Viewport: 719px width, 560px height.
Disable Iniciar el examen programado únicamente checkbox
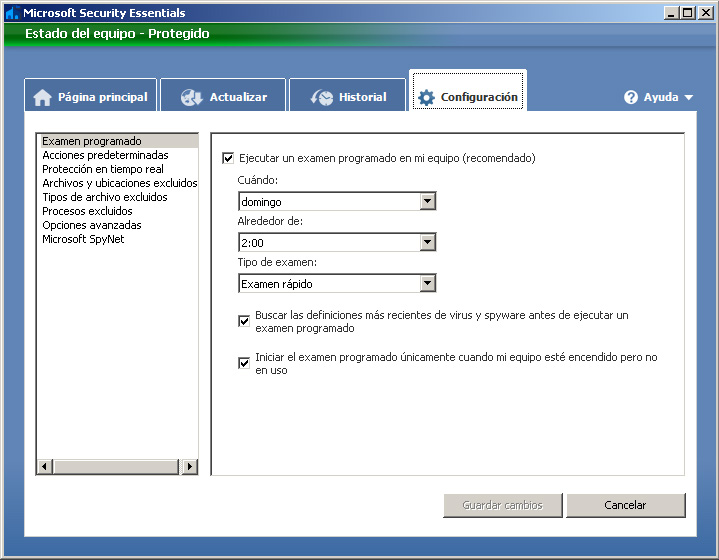click(244, 363)
